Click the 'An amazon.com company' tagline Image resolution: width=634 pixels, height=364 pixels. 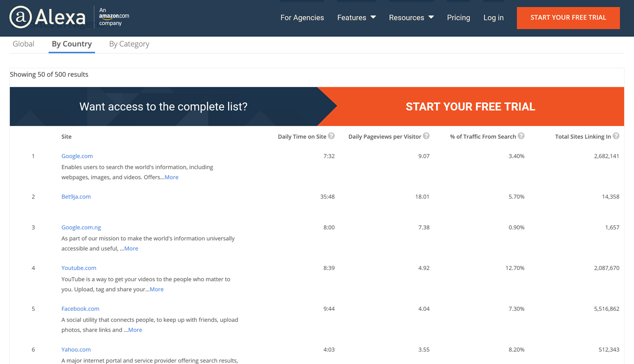point(114,17)
